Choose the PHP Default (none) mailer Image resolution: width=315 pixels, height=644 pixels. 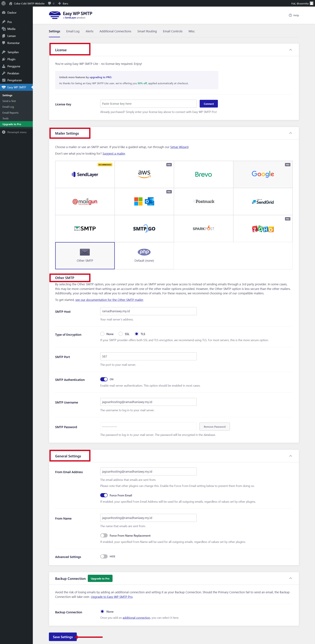(144, 255)
